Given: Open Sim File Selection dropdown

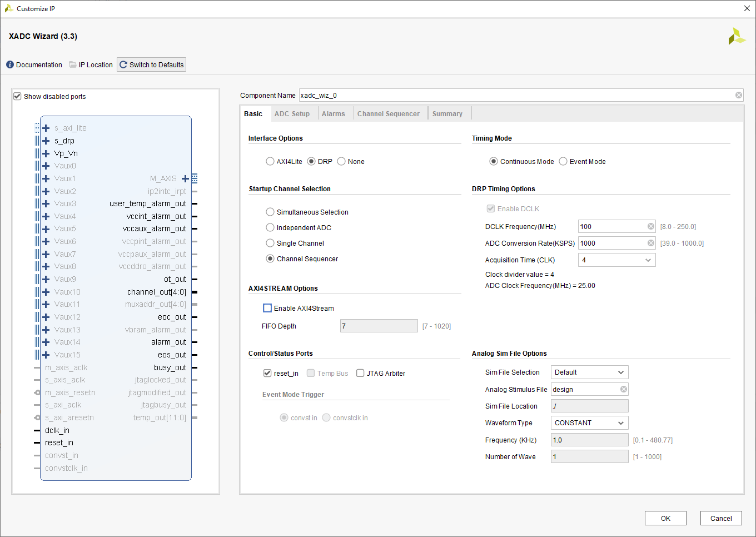Looking at the screenshot, I should point(590,372).
